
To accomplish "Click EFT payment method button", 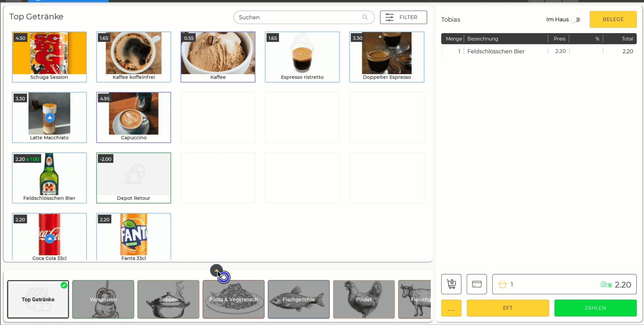I will pos(508,307).
